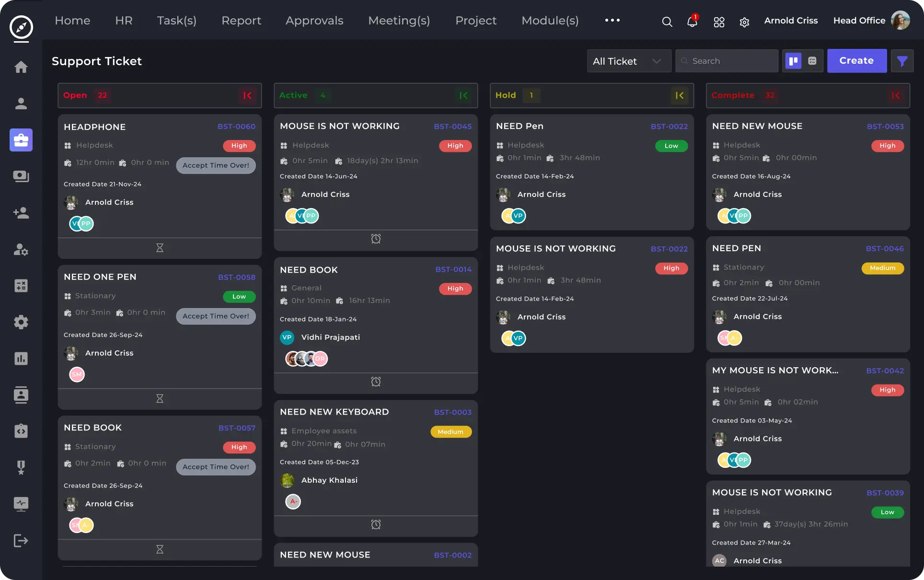Open the briefcase icon in sidebar

(x=21, y=140)
